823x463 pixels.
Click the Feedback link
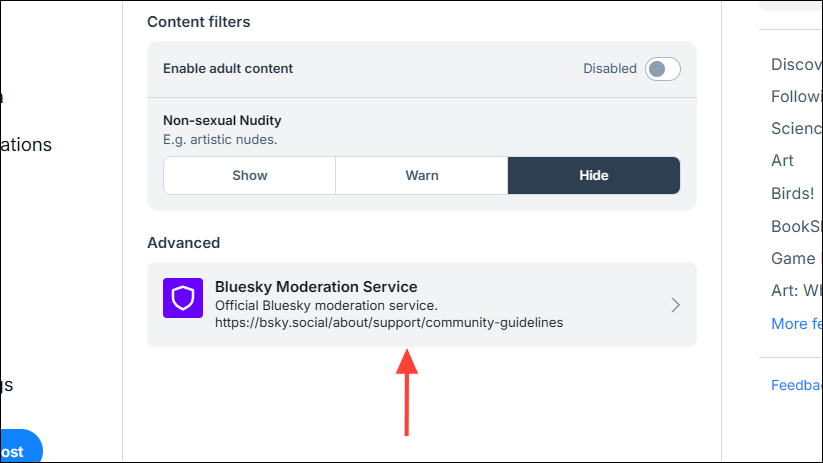point(796,385)
